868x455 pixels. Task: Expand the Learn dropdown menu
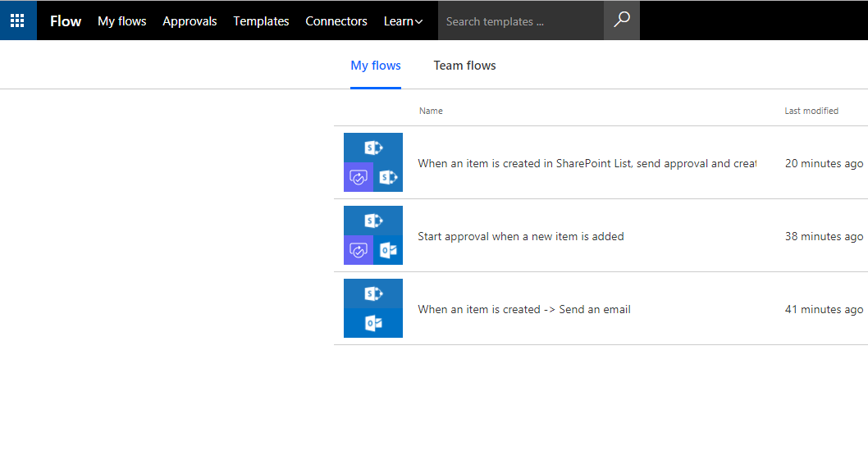[403, 21]
